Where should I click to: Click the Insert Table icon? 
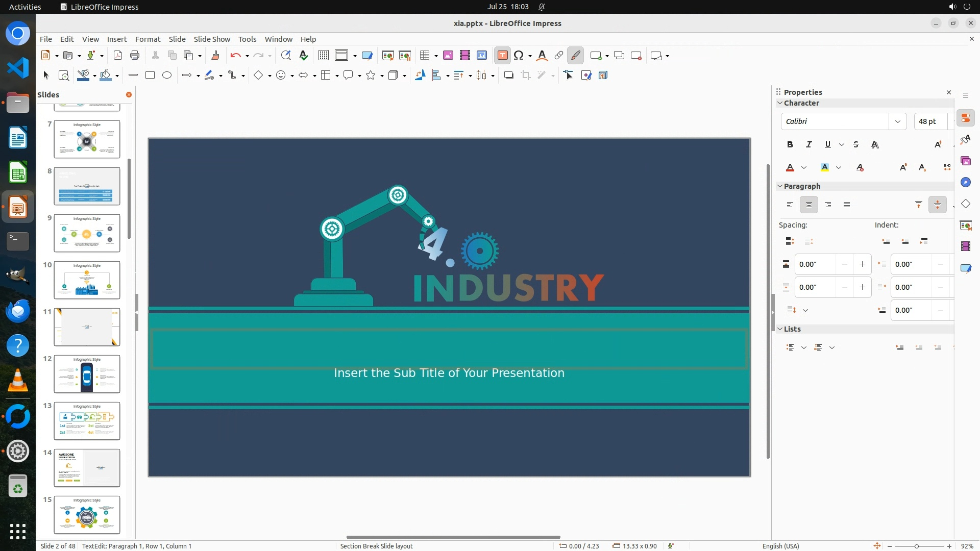pyautogui.click(x=424, y=56)
